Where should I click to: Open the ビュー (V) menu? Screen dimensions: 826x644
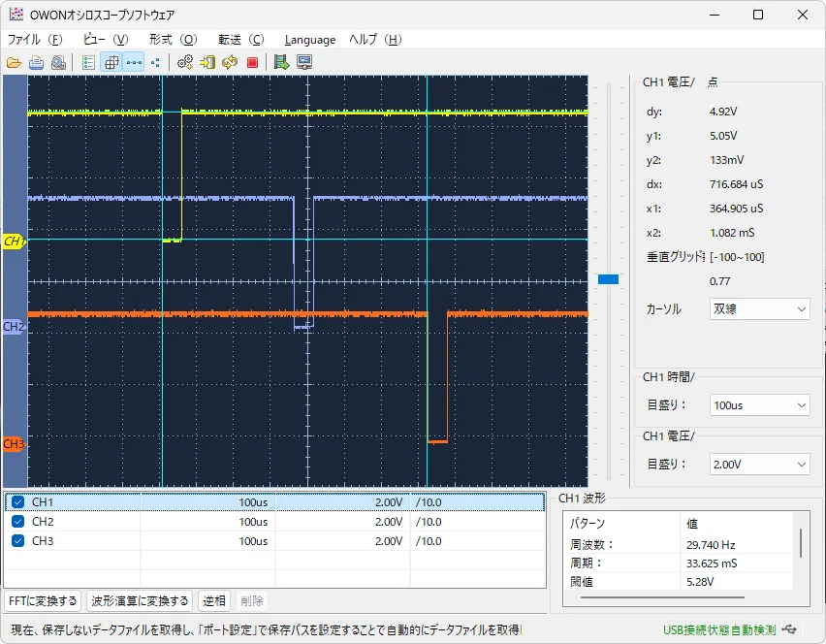click(x=106, y=40)
